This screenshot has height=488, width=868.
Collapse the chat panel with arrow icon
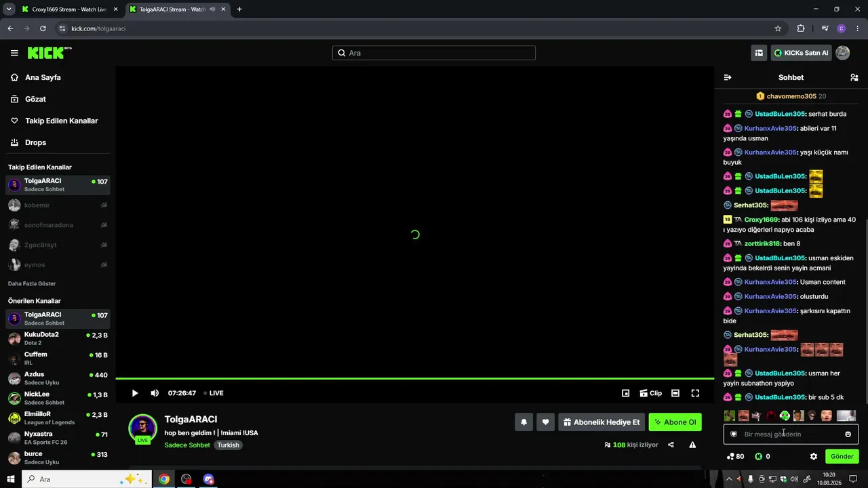728,77
